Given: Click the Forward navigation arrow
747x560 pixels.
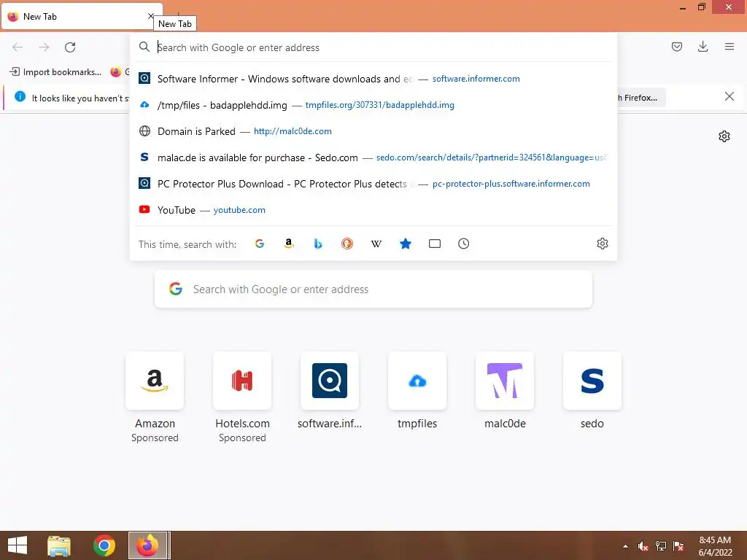Looking at the screenshot, I should pos(44,47).
